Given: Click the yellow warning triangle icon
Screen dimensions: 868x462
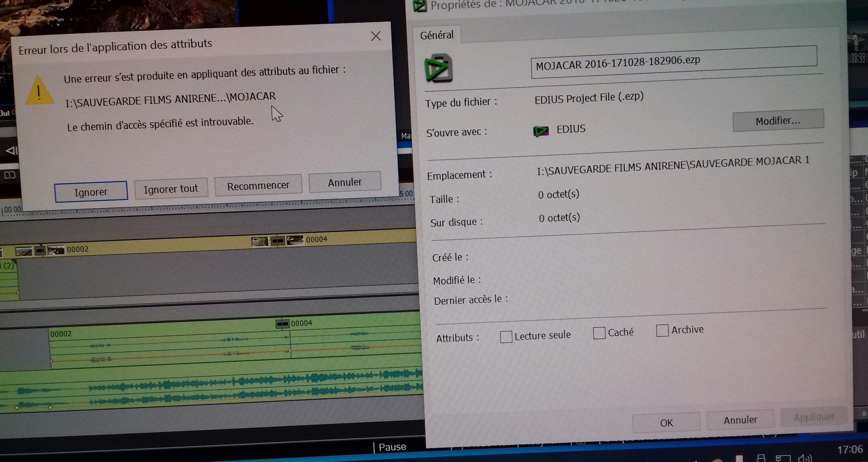Looking at the screenshot, I should (x=39, y=90).
